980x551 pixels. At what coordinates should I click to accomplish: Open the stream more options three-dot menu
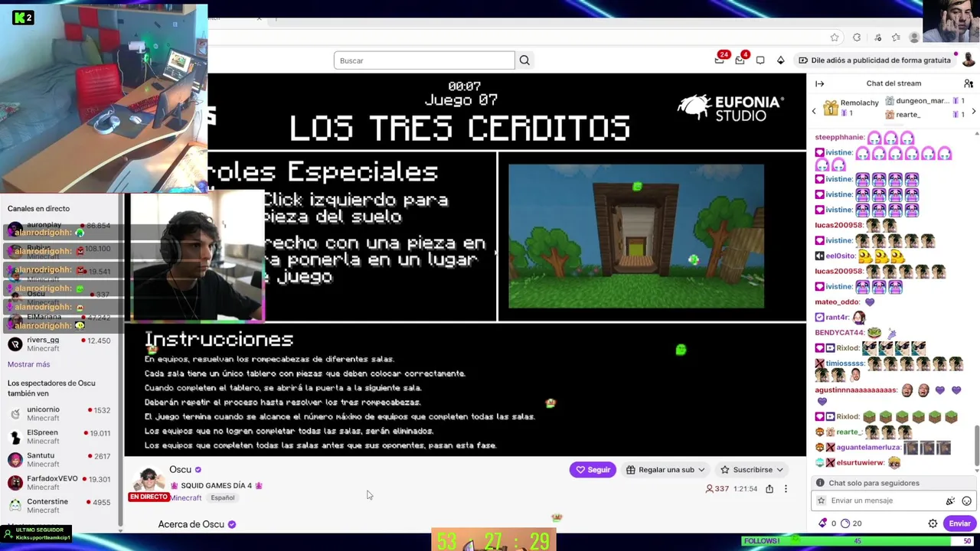(786, 489)
